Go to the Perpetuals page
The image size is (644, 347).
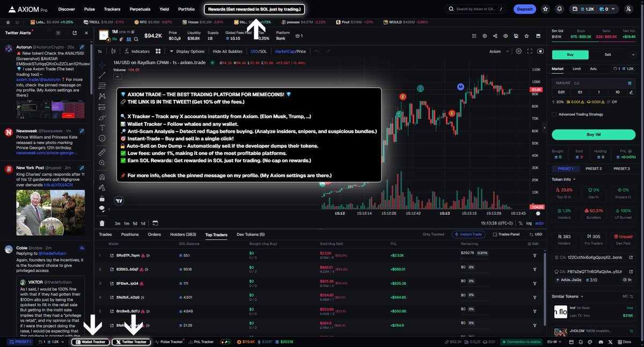pos(140,9)
